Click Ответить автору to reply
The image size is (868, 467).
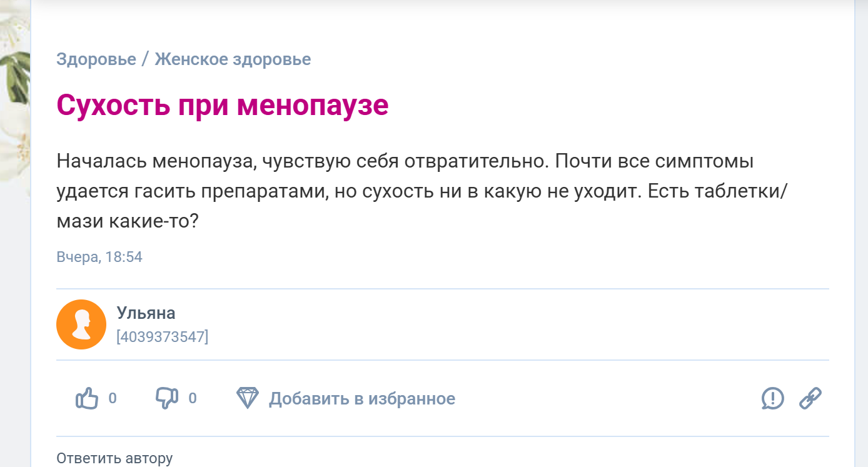coord(114,458)
